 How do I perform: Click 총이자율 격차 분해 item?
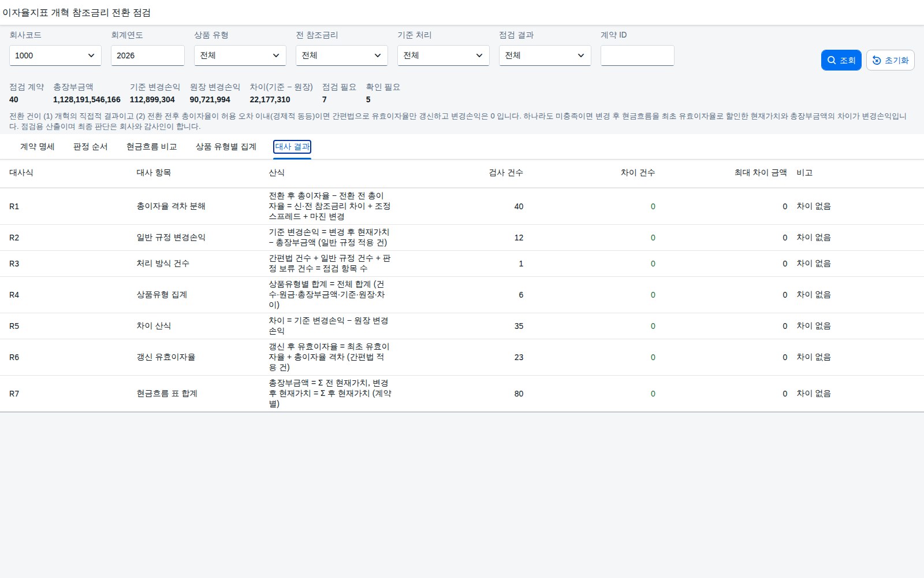[171, 206]
